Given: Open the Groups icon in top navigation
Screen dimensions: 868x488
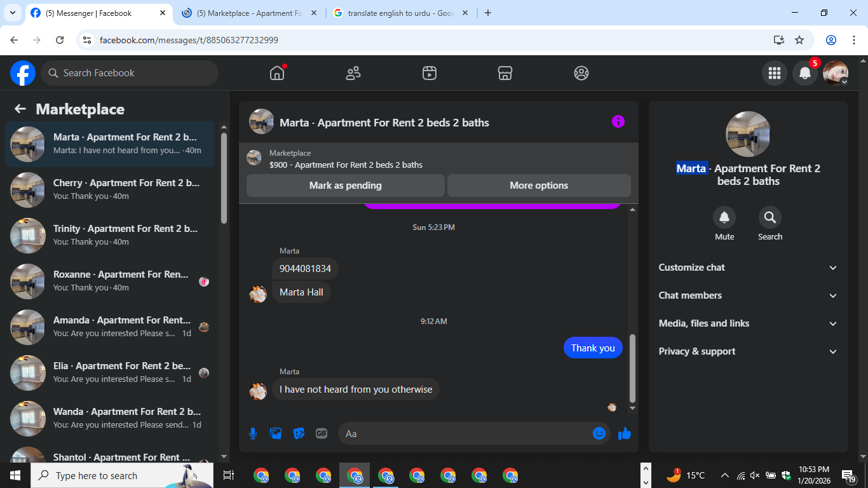Looking at the screenshot, I should pos(581,73).
